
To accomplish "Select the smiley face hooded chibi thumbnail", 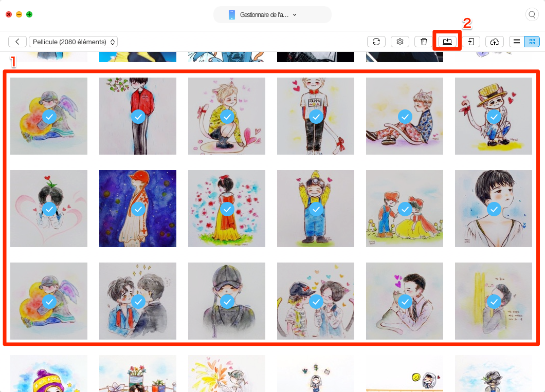I will (x=405, y=374).
